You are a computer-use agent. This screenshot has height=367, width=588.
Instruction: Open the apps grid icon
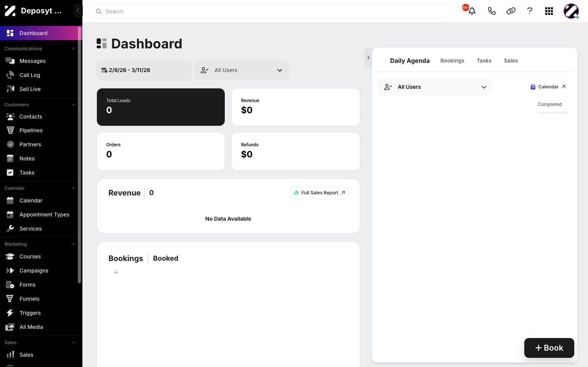click(549, 11)
